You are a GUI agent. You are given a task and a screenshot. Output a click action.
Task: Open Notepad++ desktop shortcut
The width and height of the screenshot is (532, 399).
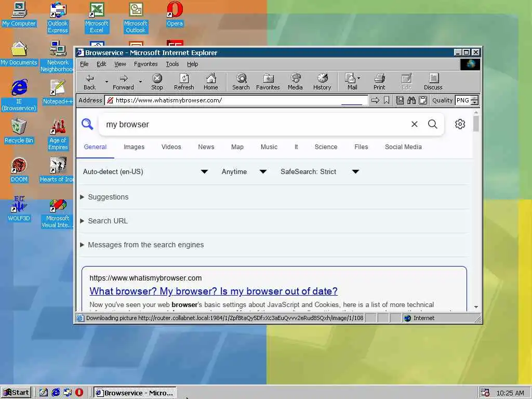pos(58,91)
